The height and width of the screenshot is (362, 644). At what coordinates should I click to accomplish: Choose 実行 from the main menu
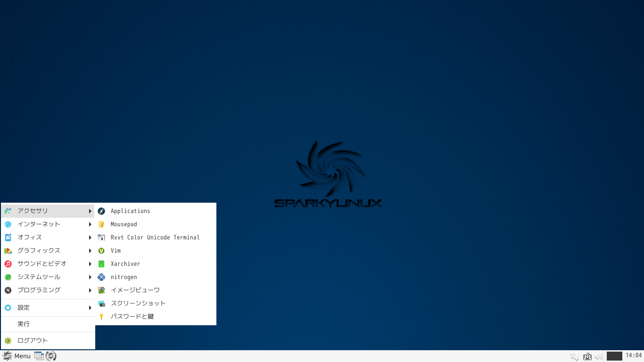pos(48,324)
